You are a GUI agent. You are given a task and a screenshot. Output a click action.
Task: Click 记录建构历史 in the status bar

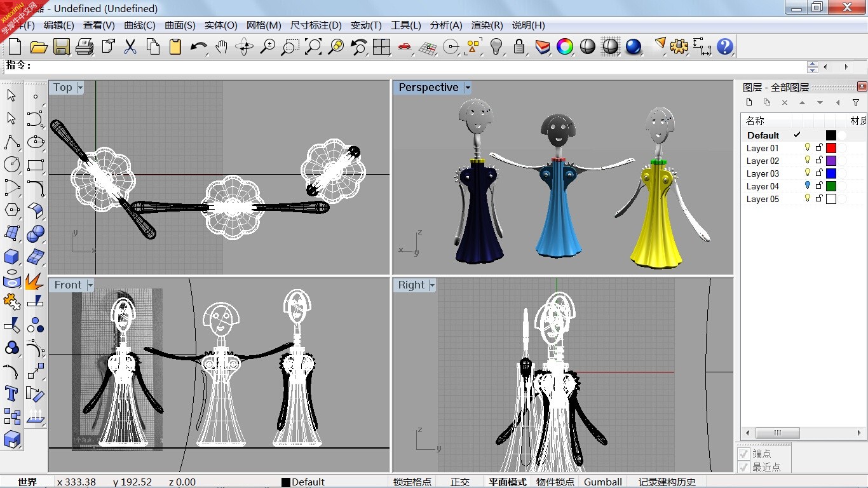click(x=667, y=482)
